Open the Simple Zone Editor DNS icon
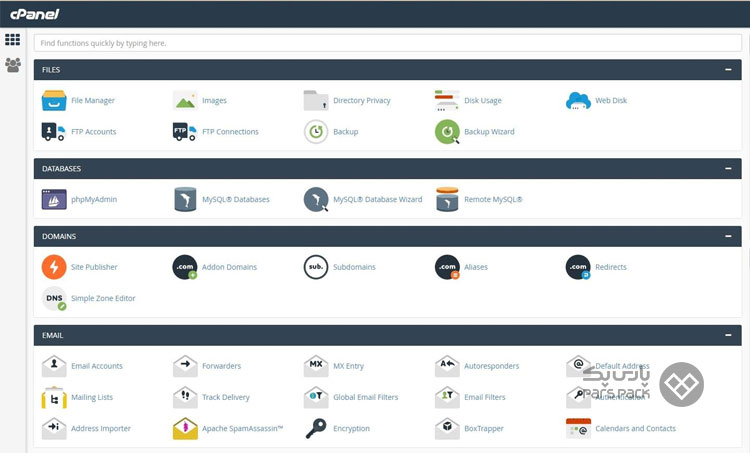 54,298
